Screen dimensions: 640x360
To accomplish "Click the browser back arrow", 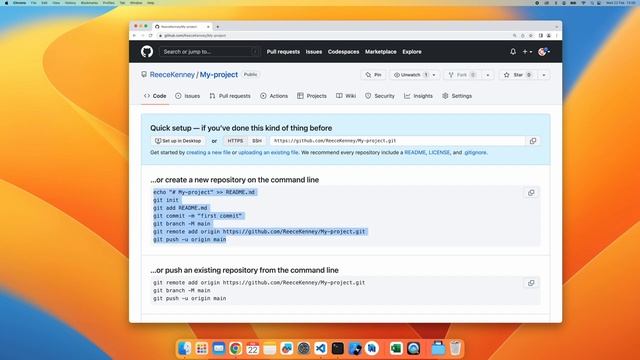I will (134, 36).
